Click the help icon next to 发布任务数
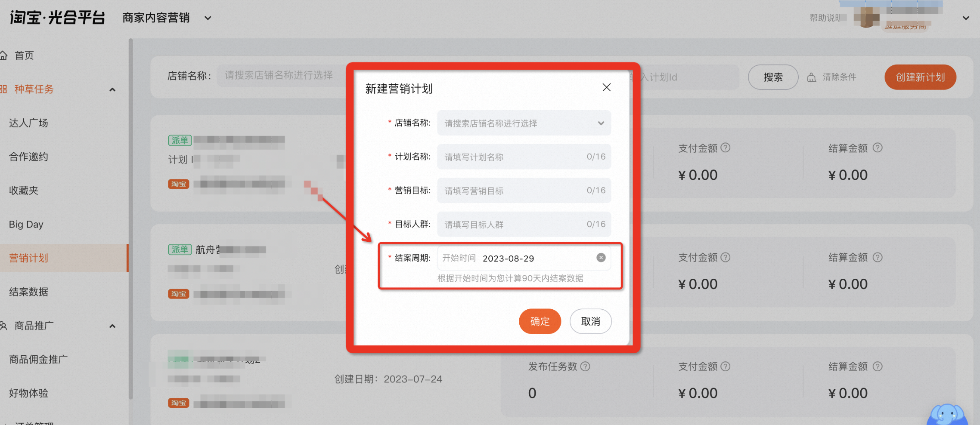 (585, 366)
